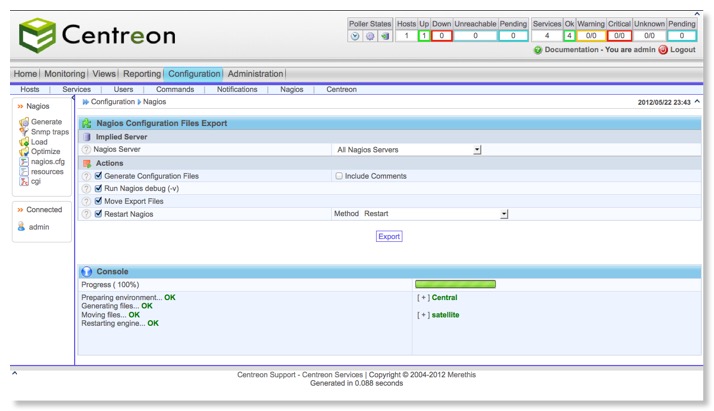Click the admin user icon
Screen dimensions: 714x411
(21, 226)
